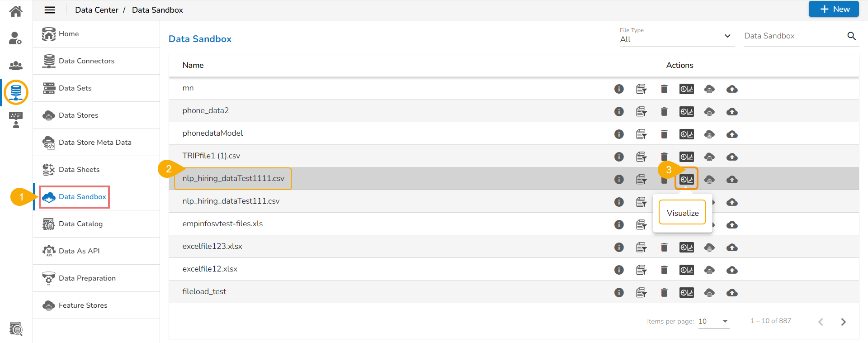Open the Data Center icon in left rail
Screen dimensions: 868x343
point(16,92)
